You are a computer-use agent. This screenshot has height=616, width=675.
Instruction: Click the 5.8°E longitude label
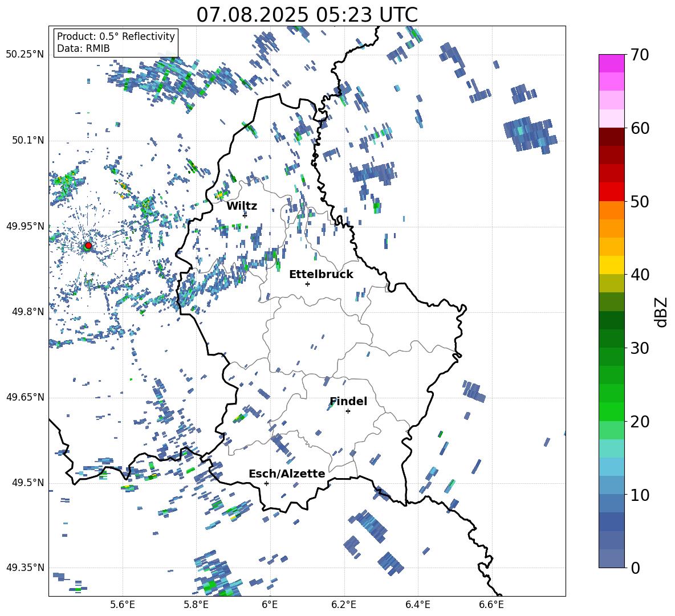(x=196, y=605)
